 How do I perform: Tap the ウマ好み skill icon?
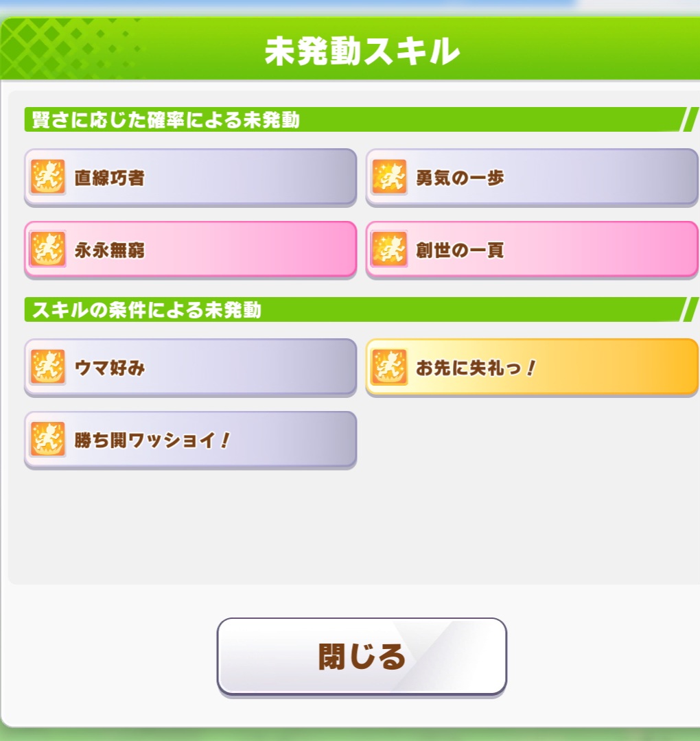48,367
